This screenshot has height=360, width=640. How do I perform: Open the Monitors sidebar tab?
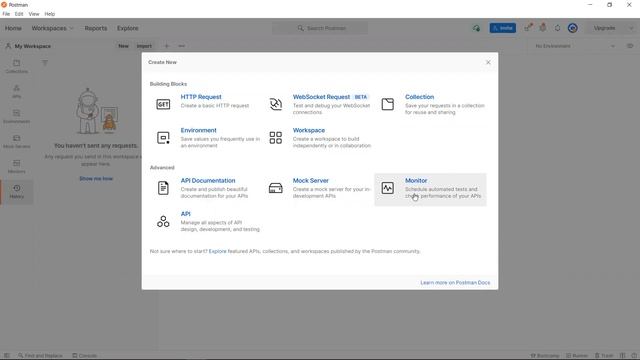(17, 166)
